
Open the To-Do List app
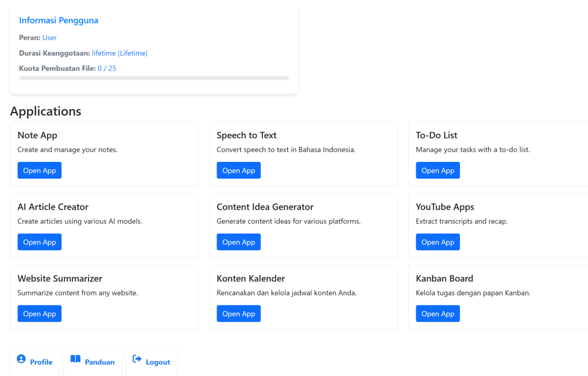click(438, 170)
